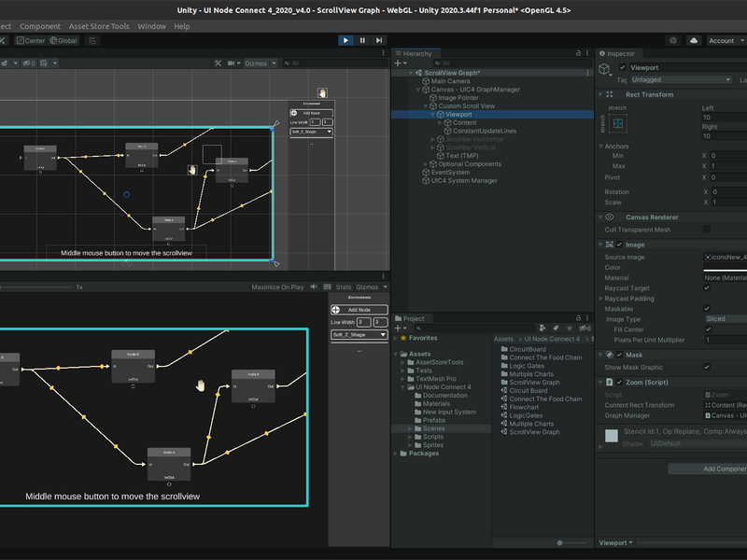Toggle the Viewport object active checkbox
747x560 pixels.
622,67
